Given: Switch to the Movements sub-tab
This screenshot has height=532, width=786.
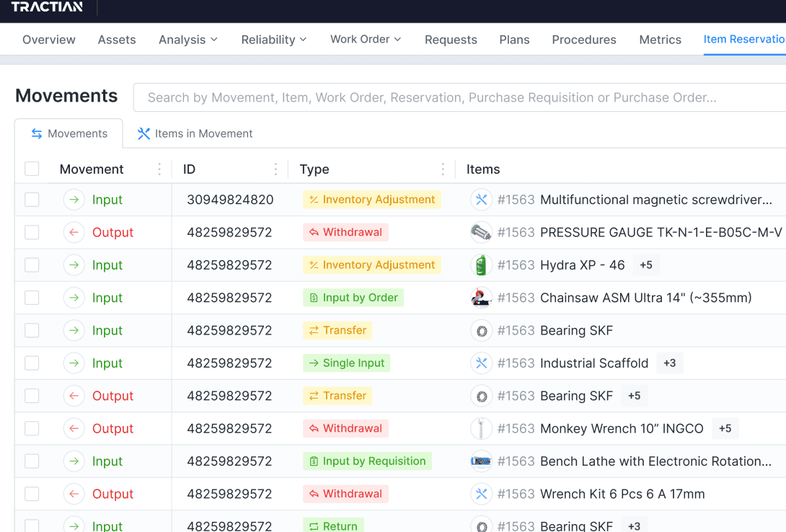Looking at the screenshot, I should click(69, 134).
